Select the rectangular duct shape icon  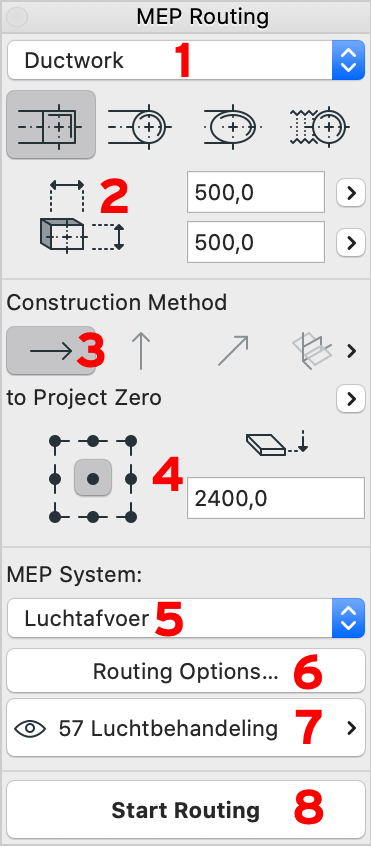(x=51, y=125)
